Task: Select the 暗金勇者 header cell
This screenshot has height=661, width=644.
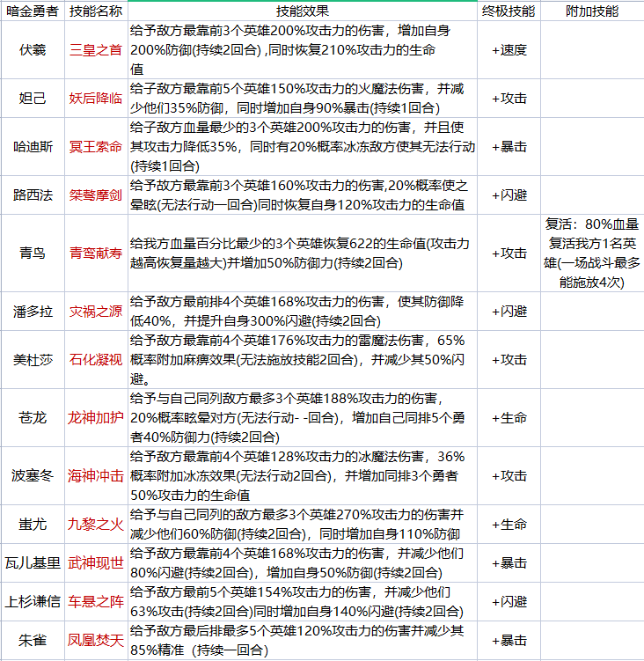Action: pos(33,11)
